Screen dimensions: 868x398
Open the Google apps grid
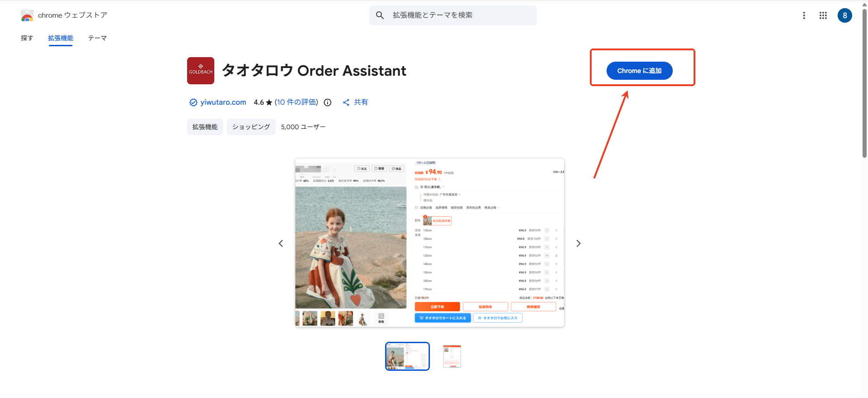click(x=823, y=15)
